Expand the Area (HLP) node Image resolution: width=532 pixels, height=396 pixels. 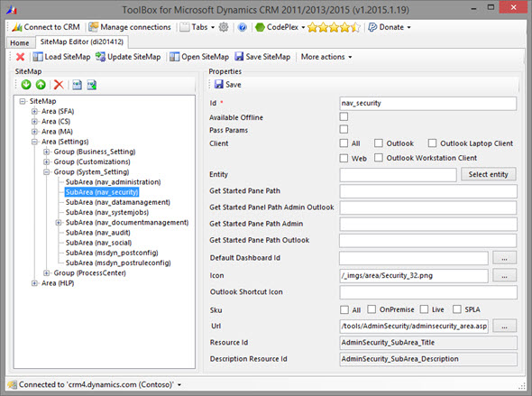[x=34, y=283]
